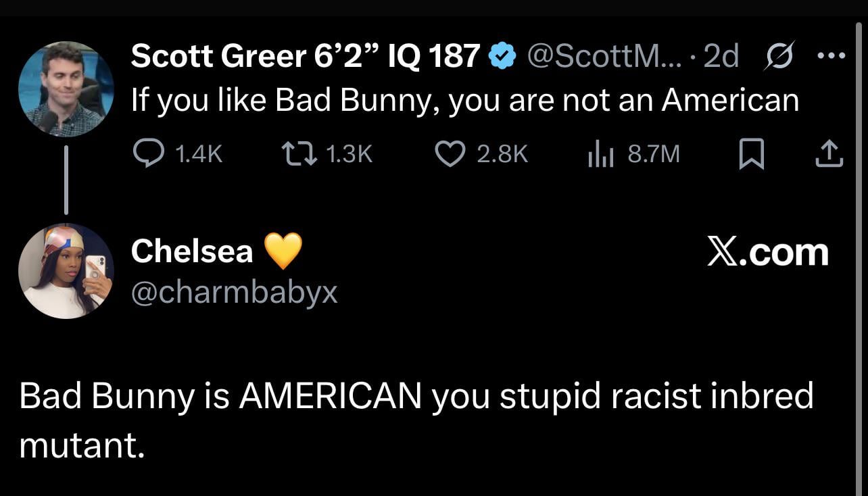
Task: Open Scott Greer's profile picture
Action: tap(66, 89)
